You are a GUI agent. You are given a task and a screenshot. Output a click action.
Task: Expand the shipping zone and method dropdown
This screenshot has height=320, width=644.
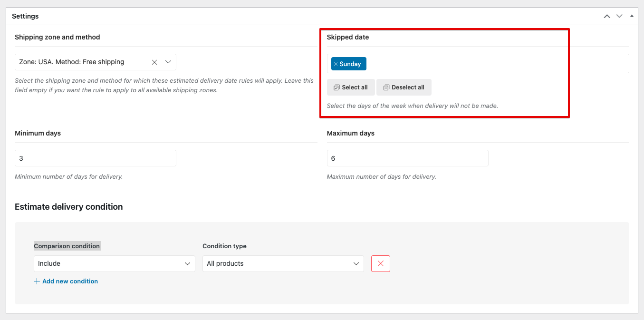pyautogui.click(x=168, y=62)
